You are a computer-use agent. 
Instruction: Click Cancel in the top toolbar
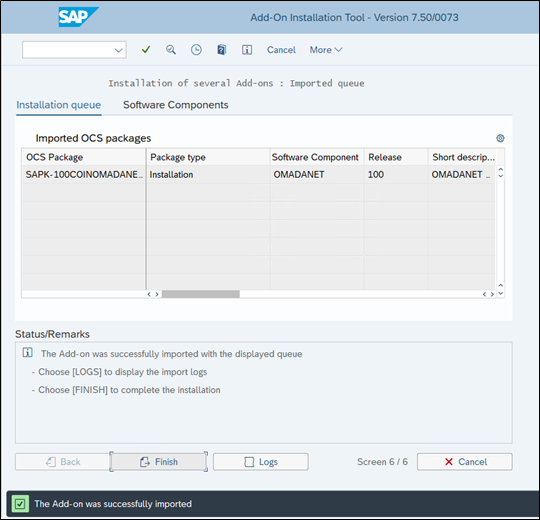[281, 50]
